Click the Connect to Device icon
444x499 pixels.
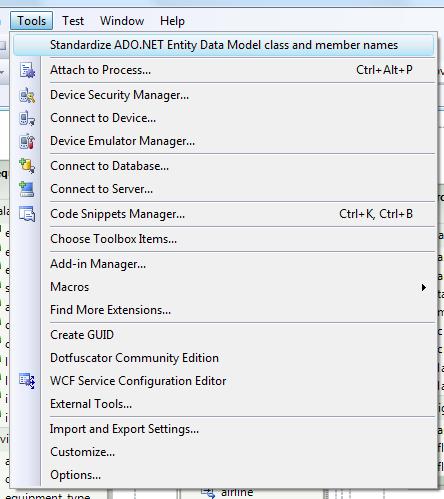tap(27, 118)
